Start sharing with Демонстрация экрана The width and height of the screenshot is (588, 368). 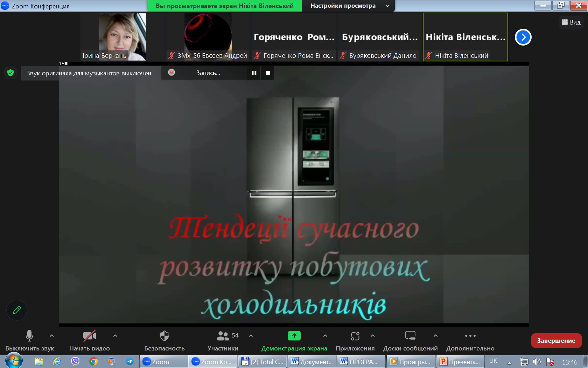pyautogui.click(x=294, y=340)
